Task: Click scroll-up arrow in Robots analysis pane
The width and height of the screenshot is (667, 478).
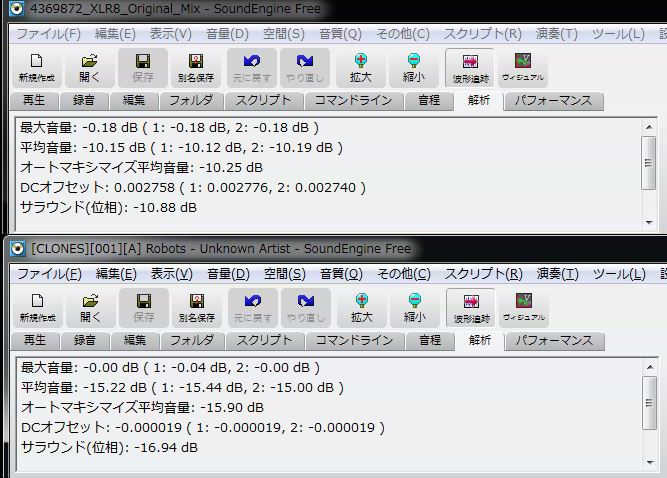Action: [650, 367]
